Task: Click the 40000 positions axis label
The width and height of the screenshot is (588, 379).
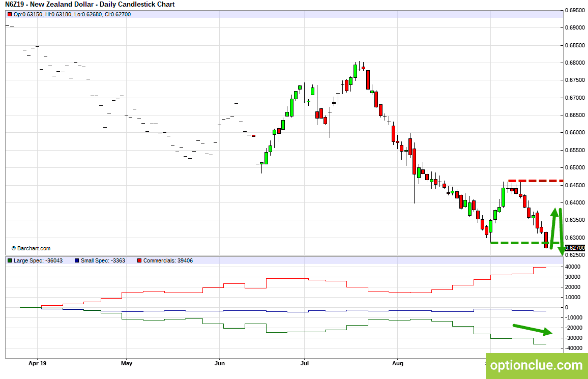Action: [x=572, y=267]
